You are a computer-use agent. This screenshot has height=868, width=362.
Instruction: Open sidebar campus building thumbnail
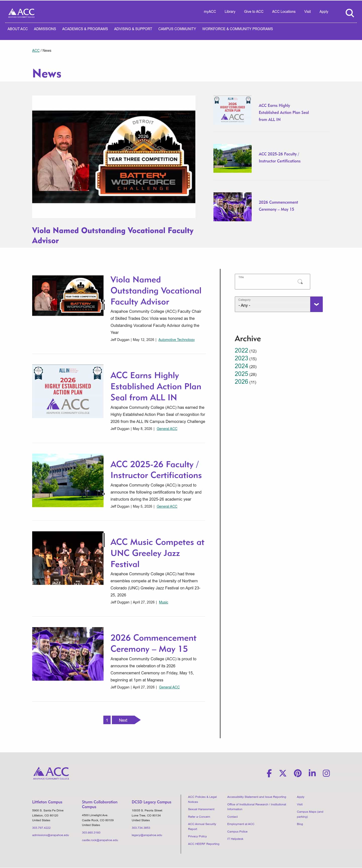[x=232, y=158]
